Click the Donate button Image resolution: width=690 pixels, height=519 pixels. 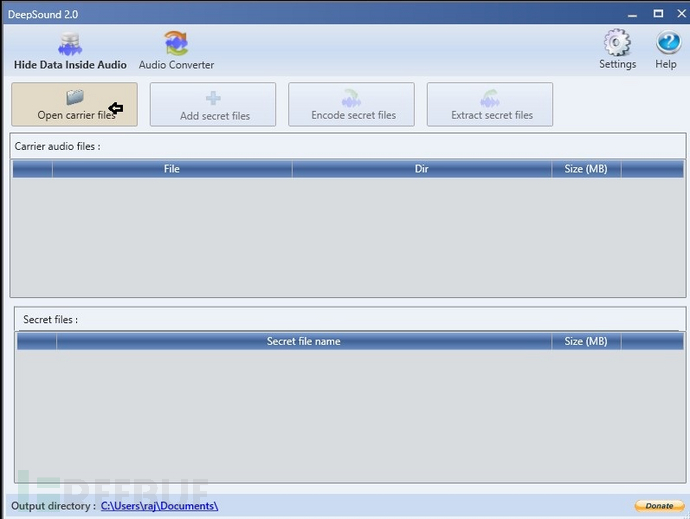tap(659, 506)
